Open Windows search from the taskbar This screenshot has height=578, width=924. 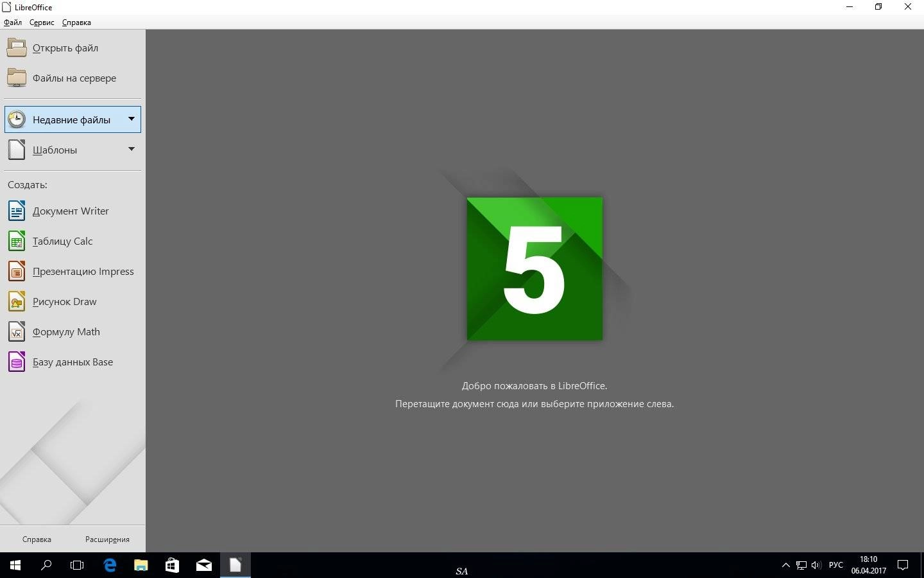coord(46,565)
